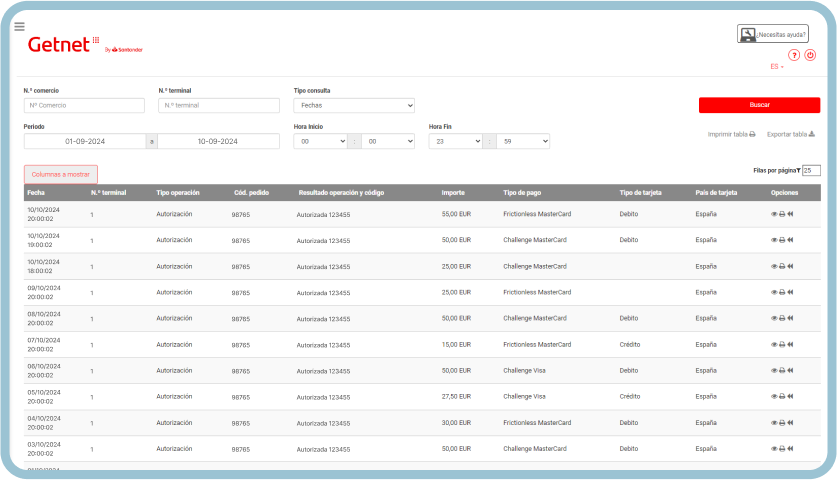The width and height of the screenshot is (837, 480).
Task: Click Exportar tabla link
Action: 791,134
